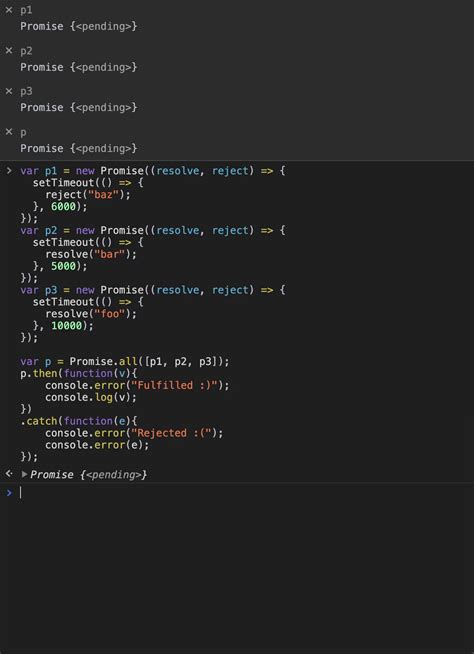Click the p.then(function(v){ line
Image resolution: width=474 pixels, height=654 pixels.
pos(78,374)
